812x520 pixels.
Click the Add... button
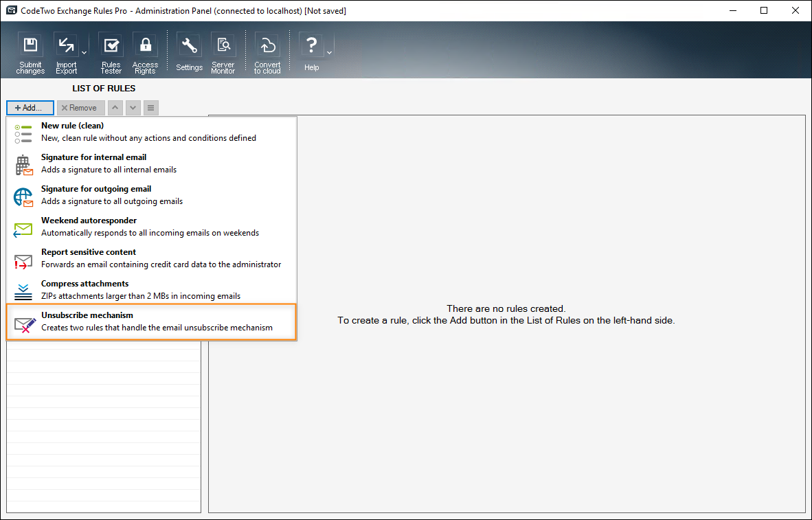point(30,108)
